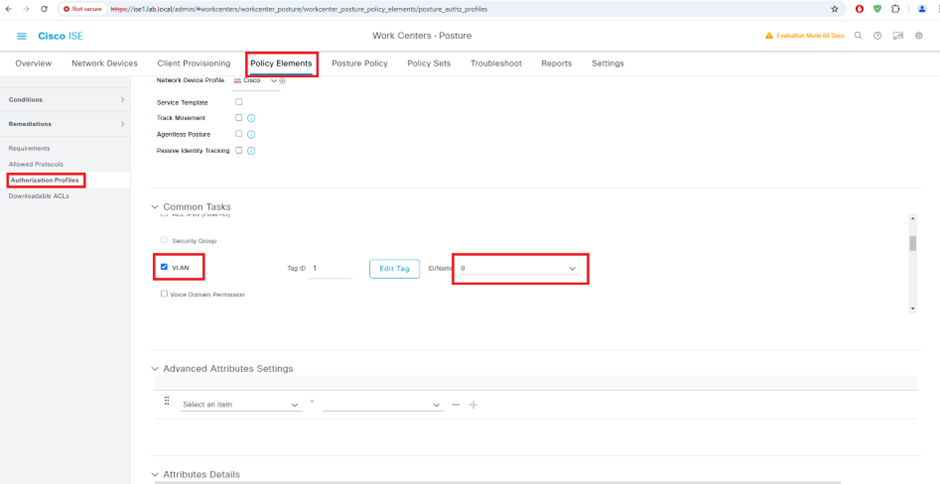Image resolution: width=940 pixels, height=484 pixels.
Task: Click the Evaluation Mode warning triangle icon
Action: pyautogui.click(x=769, y=36)
